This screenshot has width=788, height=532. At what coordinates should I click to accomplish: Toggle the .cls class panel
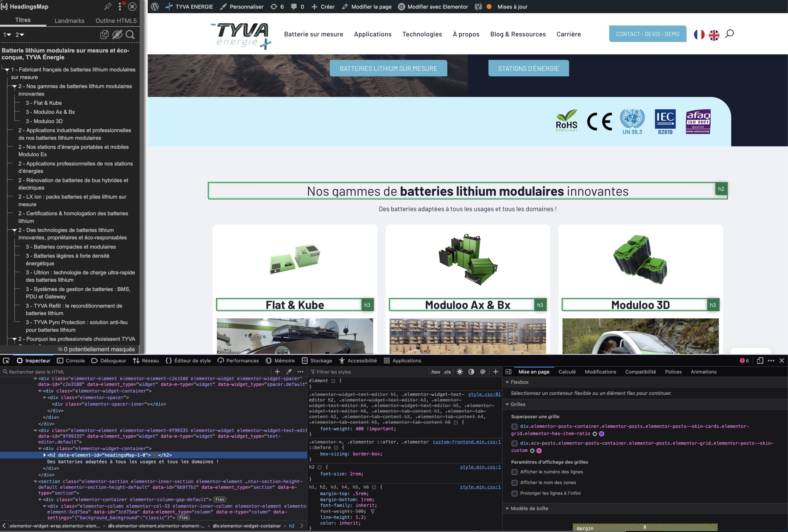coord(448,372)
